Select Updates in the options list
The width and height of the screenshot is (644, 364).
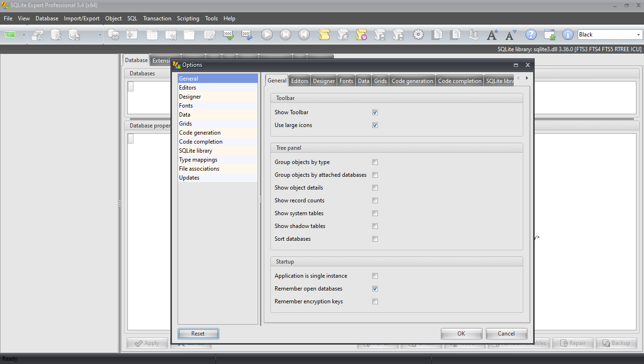[218, 178]
